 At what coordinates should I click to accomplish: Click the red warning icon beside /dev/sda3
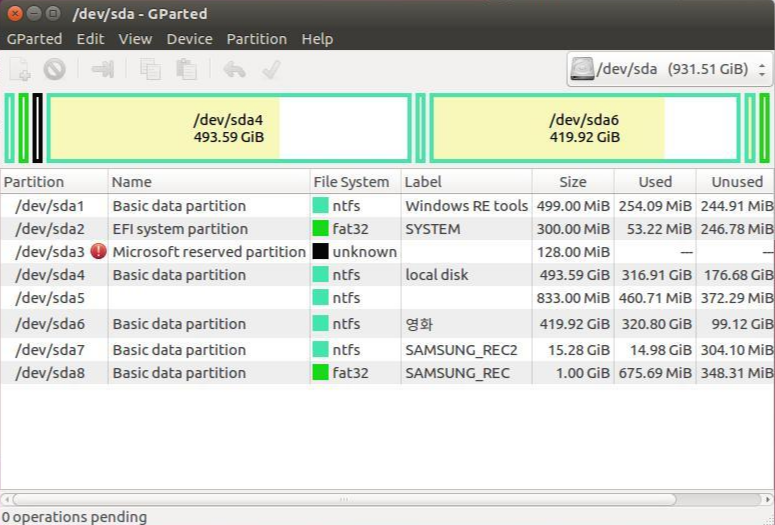coord(98,251)
